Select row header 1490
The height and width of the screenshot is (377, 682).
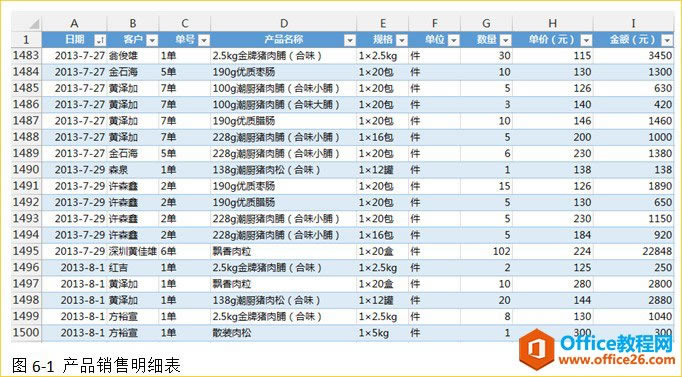point(26,170)
